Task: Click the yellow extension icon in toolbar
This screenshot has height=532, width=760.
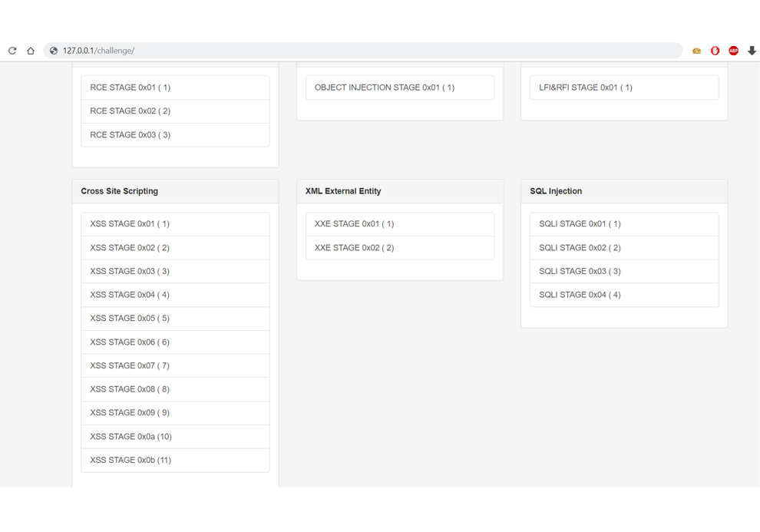Action: (696, 51)
